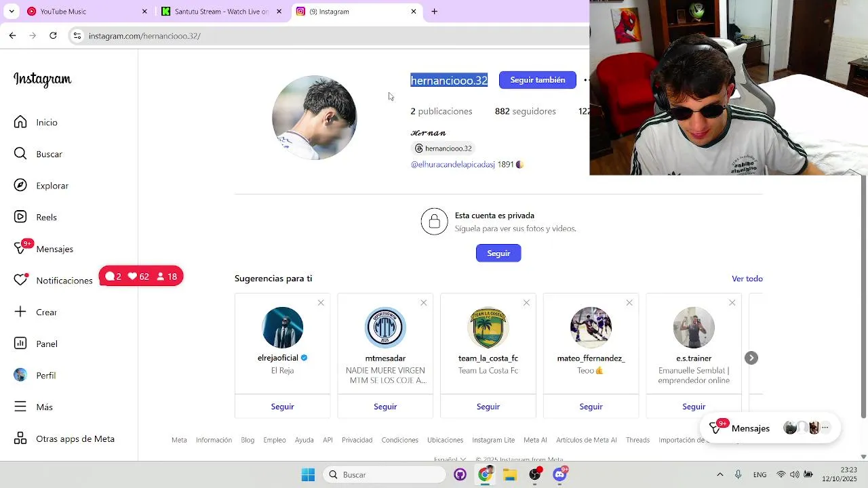This screenshot has width=868, height=488.
Task: Dismiss mateo_ffernandez_ suggestion
Action: coord(629,302)
